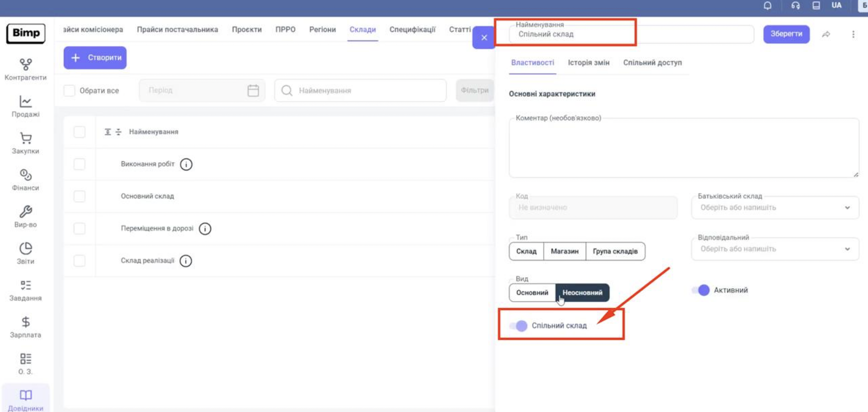
Task: Toggle the Спільний склад switch
Action: [x=519, y=326]
